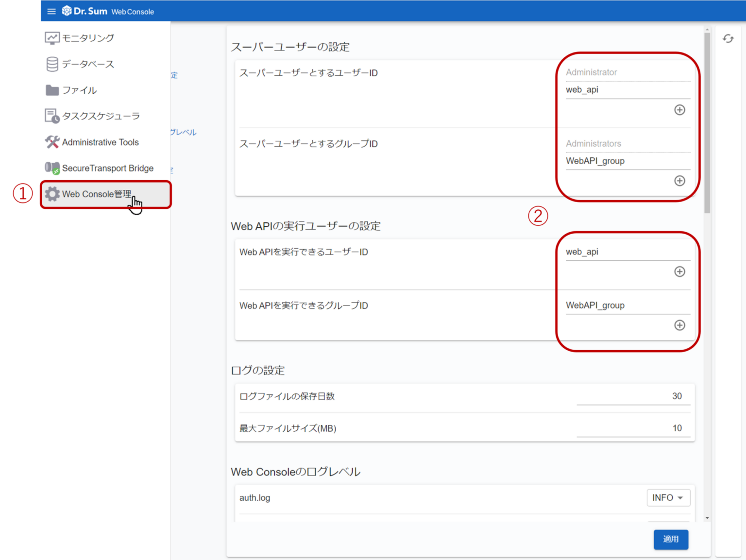746x560 pixels.
Task: Add a Web API execution user ID
Action: [x=679, y=272]
